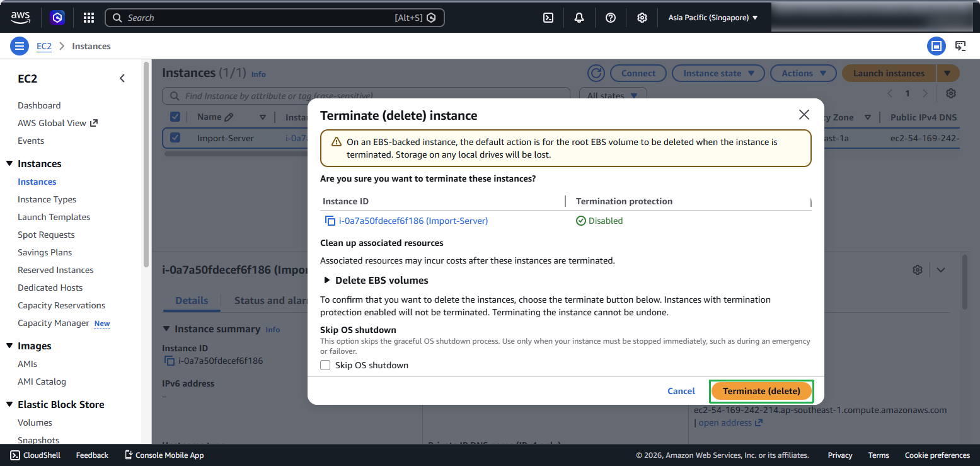Open the Instance state dropdown
This screenshot has width=980, height=466.
[718, 73]
